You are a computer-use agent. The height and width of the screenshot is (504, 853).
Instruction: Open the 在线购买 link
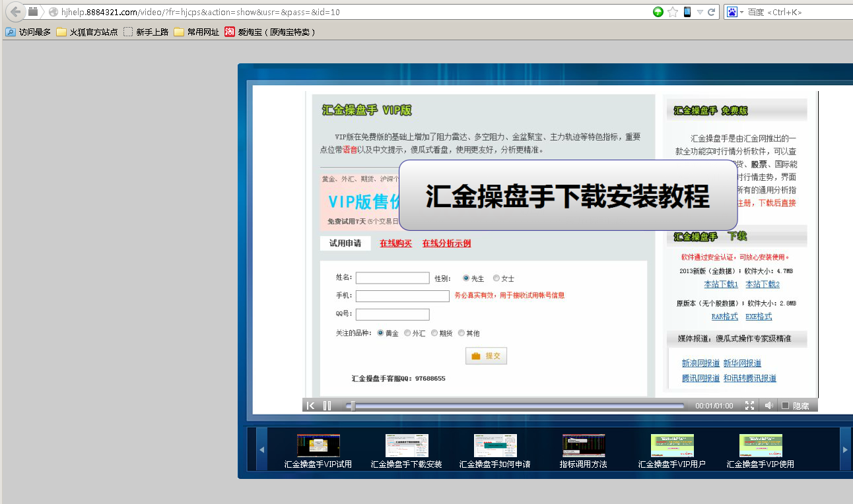[x=395, y=243]
